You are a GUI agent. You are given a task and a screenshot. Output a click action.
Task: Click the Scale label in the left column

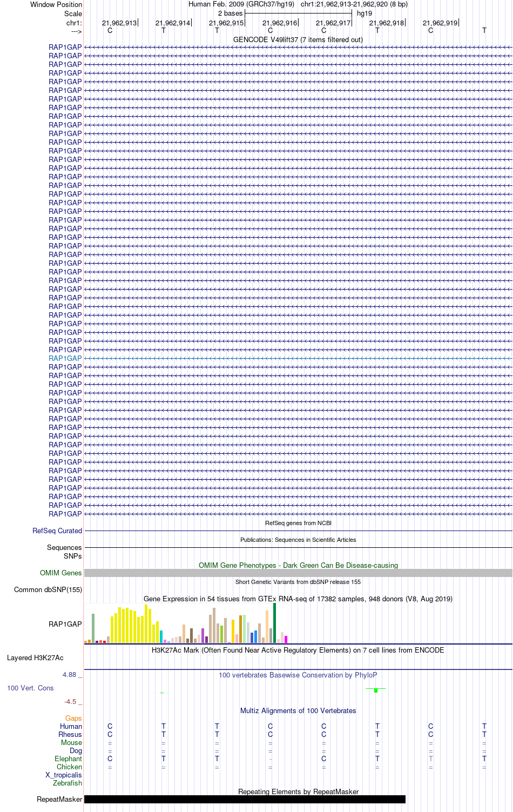[x=73, y=14]
